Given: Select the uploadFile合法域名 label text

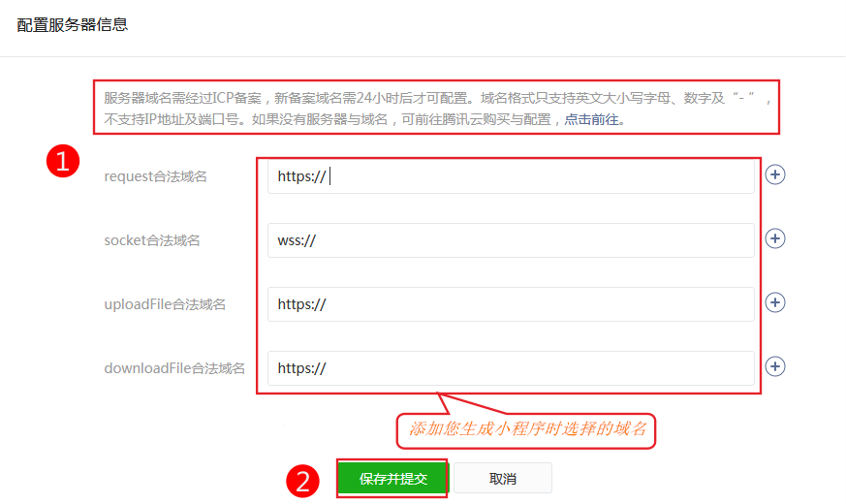Looking at the screenshot, I should pos(165,304).
